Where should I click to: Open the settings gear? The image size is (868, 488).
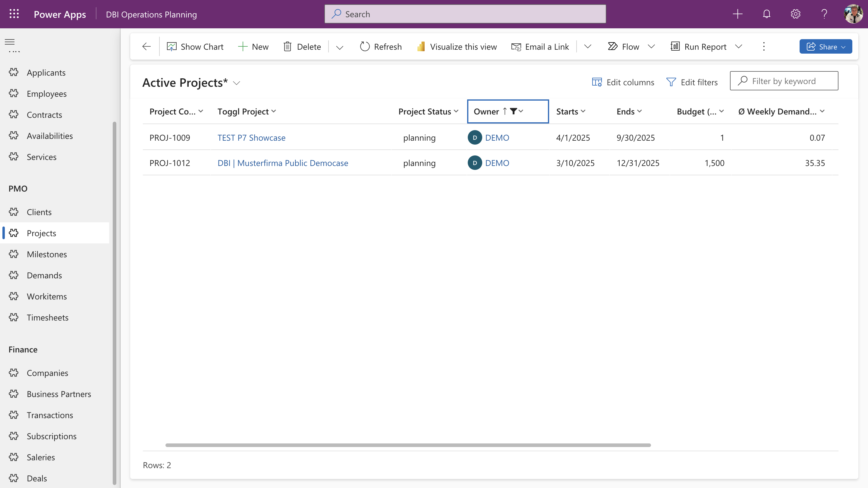pyautogui.click(x=796, y=14)
